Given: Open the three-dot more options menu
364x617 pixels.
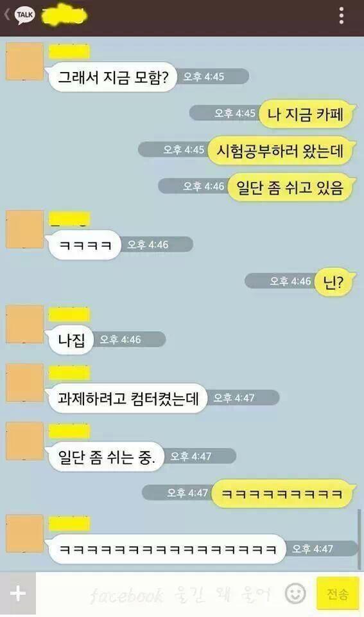Looking at the screenshot, I should tap(341, 15).
